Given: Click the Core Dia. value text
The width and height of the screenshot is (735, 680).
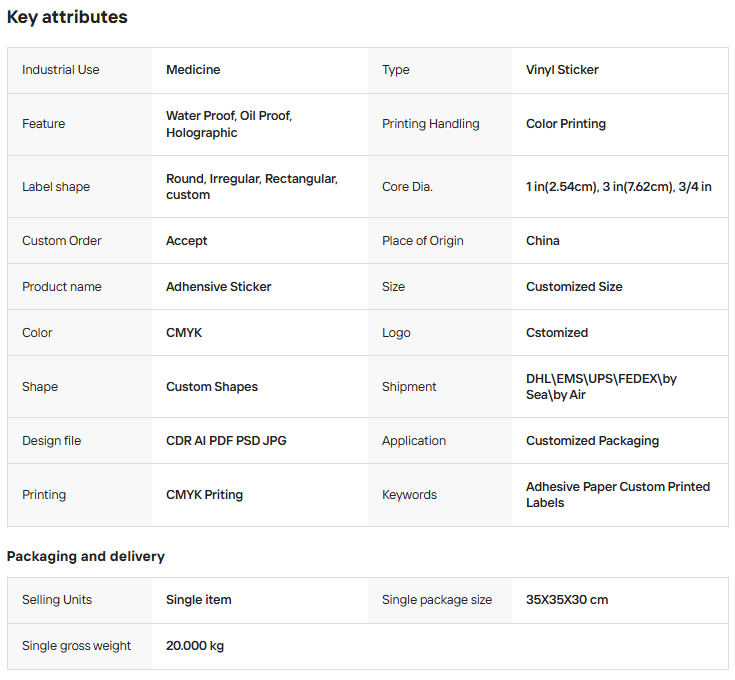Looking at the screenshot, I should [618, 187].
